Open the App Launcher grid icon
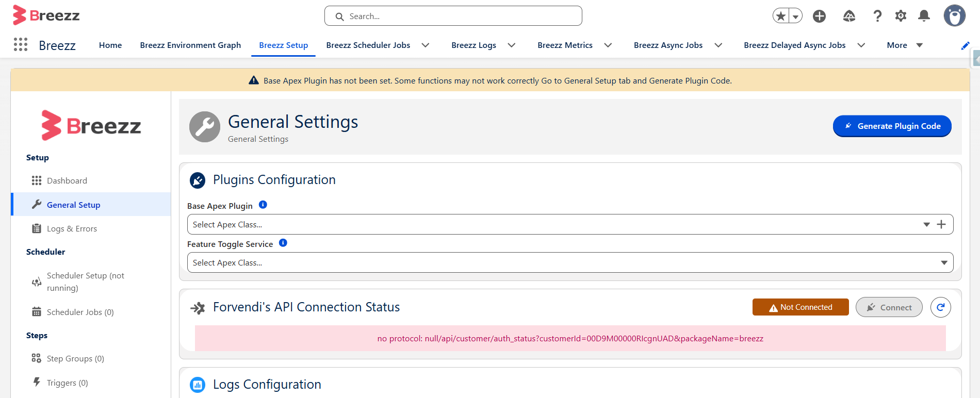The width and height of the screenshot is (980, 398). click(x=21, y=45)
